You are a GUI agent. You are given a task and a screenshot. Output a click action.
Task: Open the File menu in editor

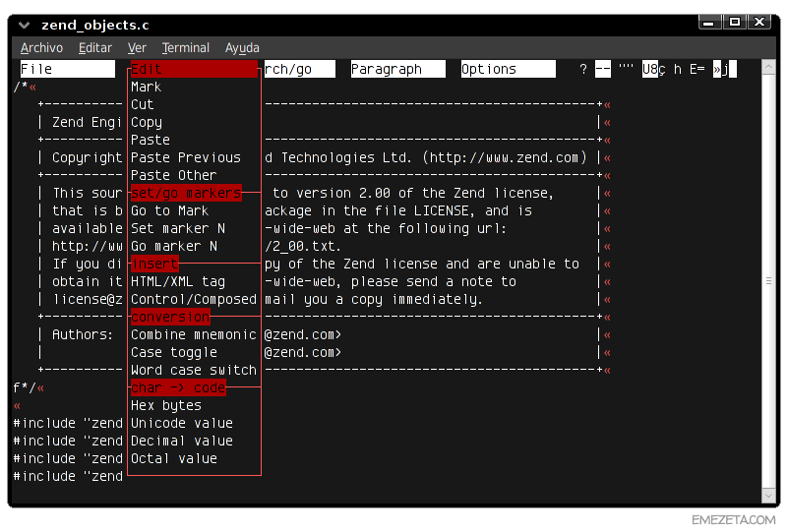click(x=67, y=69)
